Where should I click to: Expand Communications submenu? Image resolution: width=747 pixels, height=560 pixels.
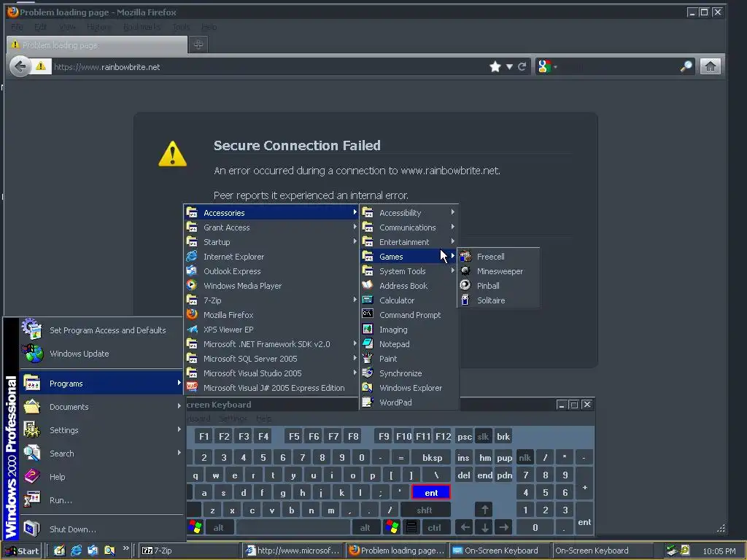point(409,227)
